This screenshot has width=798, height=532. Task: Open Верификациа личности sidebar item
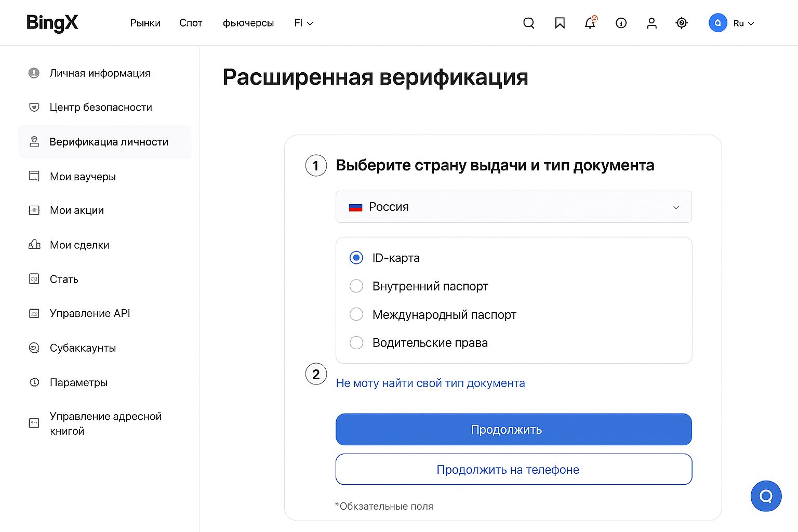pos(105,142)
